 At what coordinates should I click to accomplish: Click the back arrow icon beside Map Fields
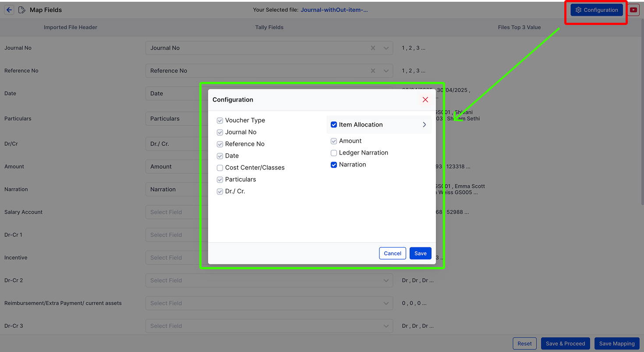point(9,10)
